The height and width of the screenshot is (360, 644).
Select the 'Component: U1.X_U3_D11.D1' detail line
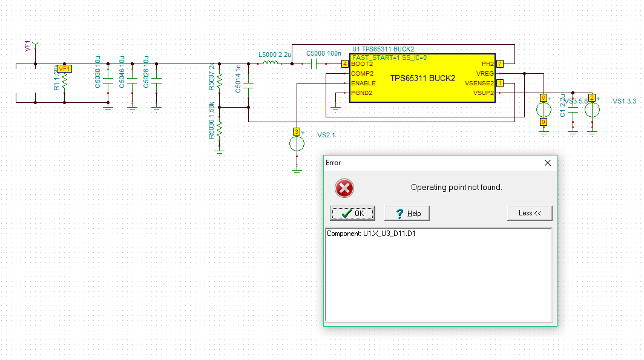(371, 234)
